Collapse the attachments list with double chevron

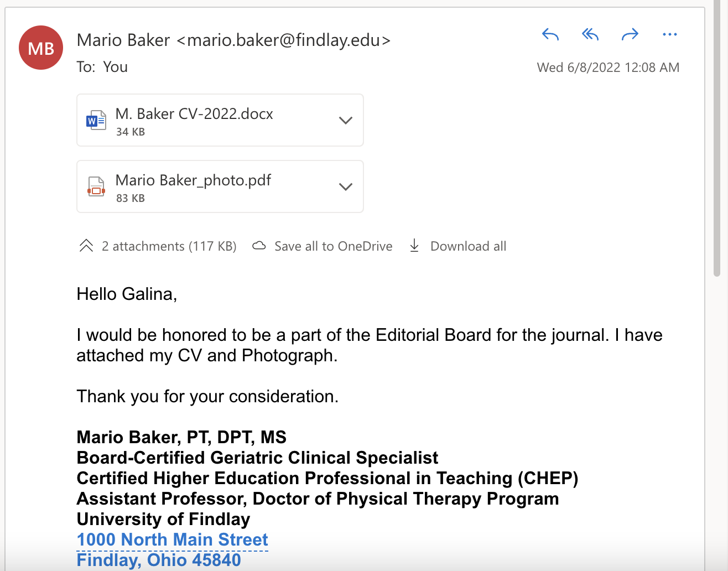click(x=86, y=246)
